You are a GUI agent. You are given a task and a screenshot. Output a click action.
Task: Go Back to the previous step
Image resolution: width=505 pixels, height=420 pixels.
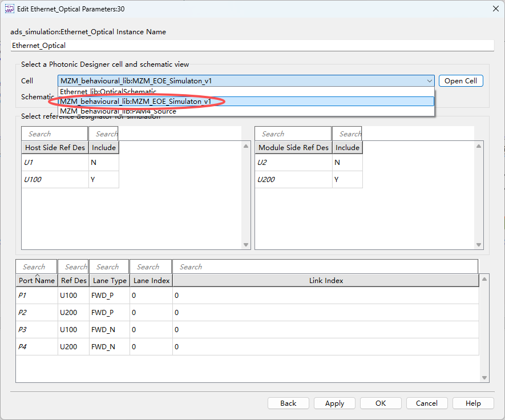[288, 403]
